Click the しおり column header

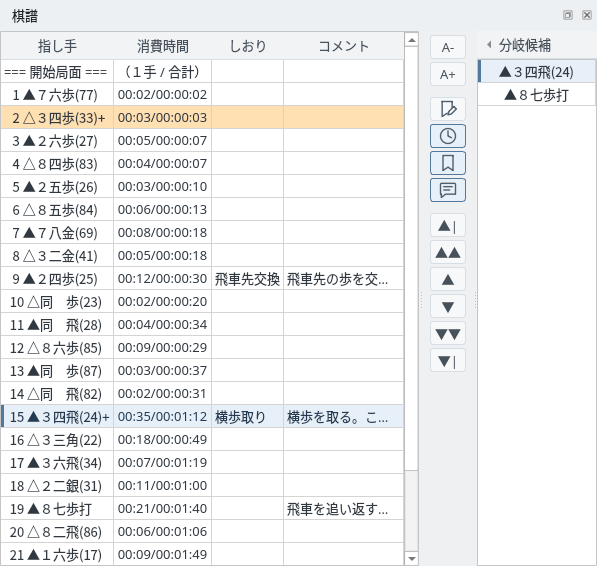click(247, 46)
